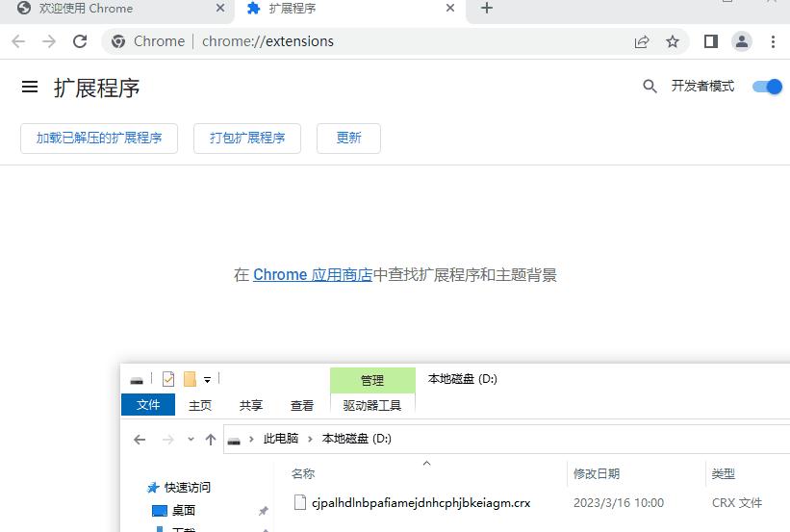
Task: Go up one folder level in Explorer
Action: point(211,440)
